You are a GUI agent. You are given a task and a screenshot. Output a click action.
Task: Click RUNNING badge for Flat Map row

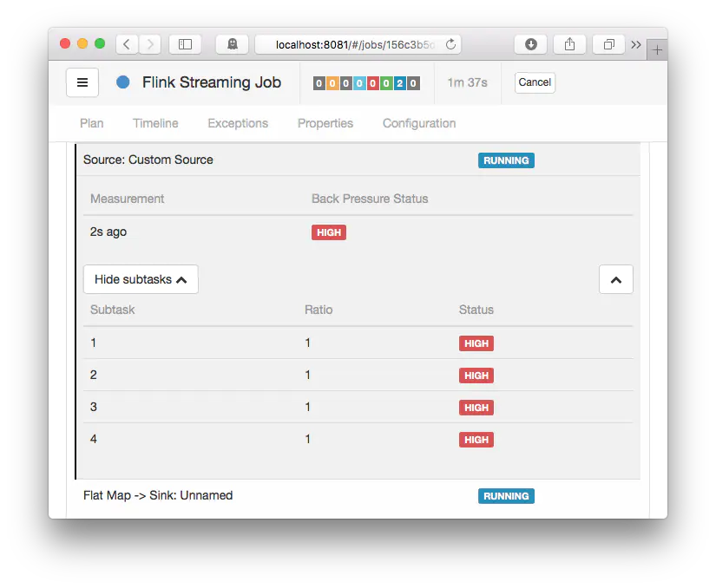click(506, 496)
